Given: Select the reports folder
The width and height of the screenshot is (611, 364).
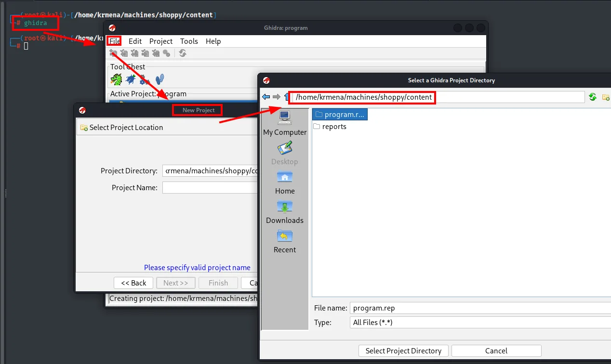Looking at the screenshot, I should tap(330, 127).
